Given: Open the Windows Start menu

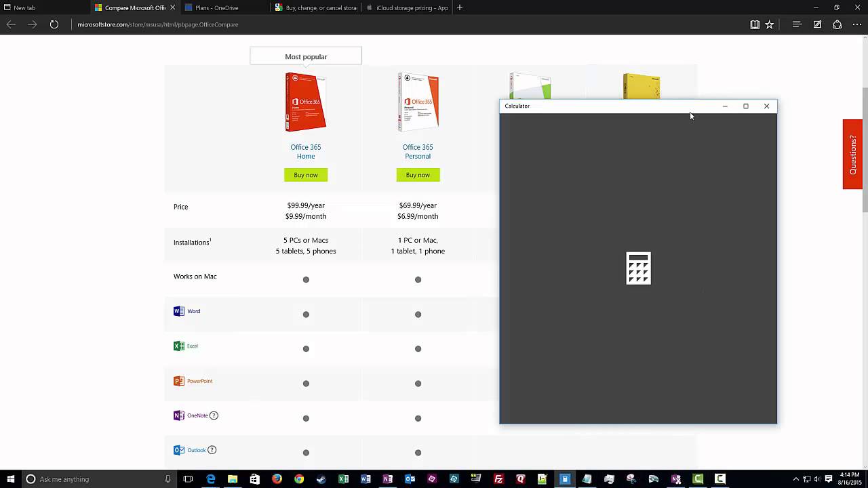Looking at the screenshot, I should 10,479.
